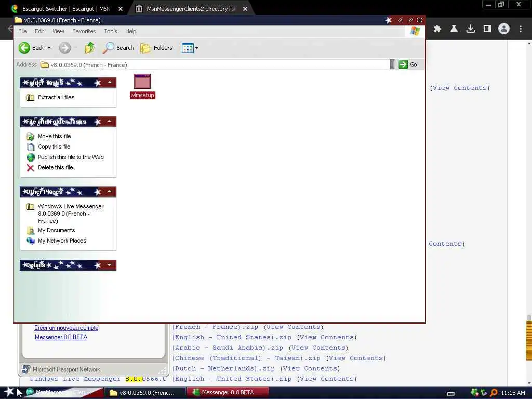Screen dimensions: 532x399
Task: Close the Escargot Switcher tab
Action: click(121, 9)
